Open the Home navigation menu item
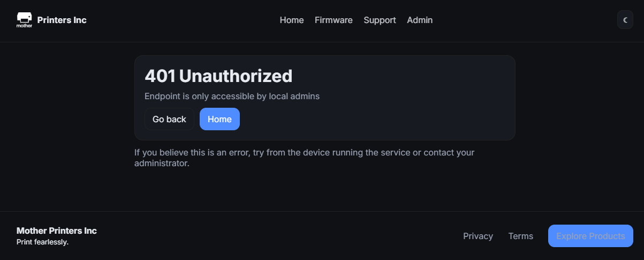This screenshot has height=260, width=644. click(x=292, y=20)
